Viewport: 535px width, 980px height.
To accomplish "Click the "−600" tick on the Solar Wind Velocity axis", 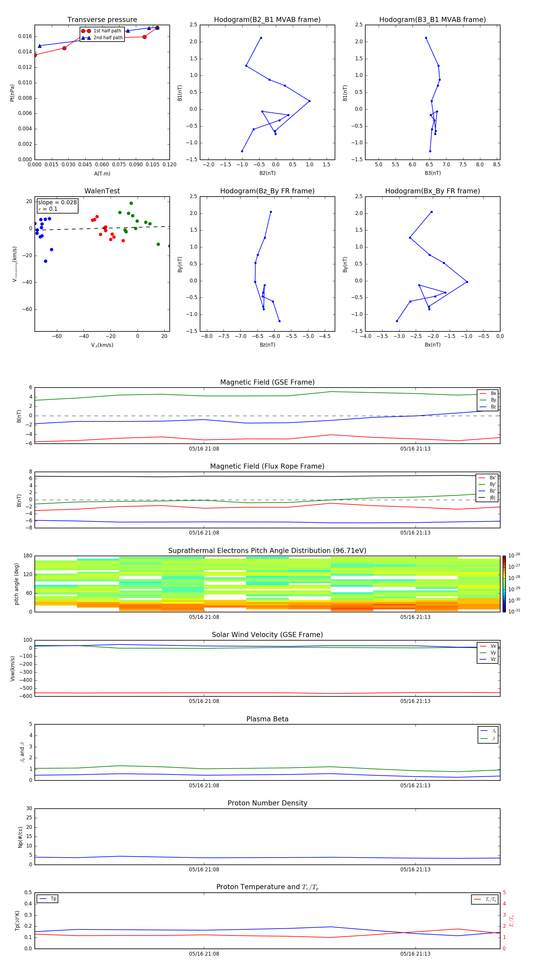I will [26, 696].
